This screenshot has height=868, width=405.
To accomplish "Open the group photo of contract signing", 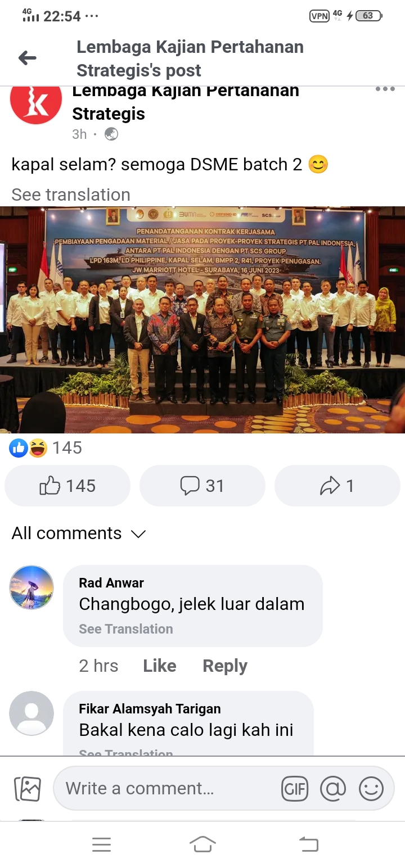I will point(202,320).
